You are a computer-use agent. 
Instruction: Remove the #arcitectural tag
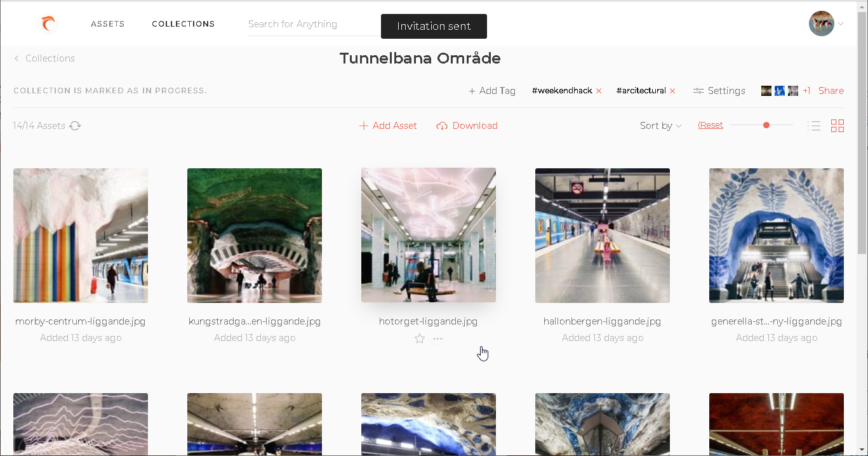(x=672, y=91)
